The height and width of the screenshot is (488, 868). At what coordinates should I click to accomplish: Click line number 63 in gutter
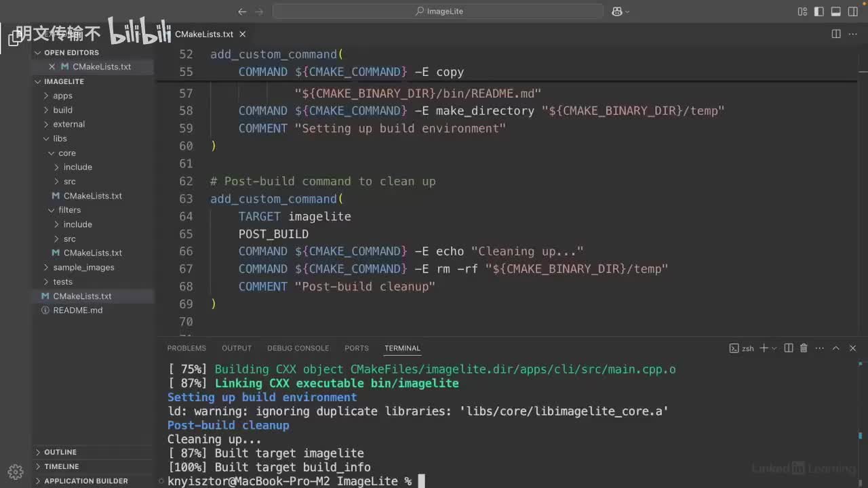186,199
